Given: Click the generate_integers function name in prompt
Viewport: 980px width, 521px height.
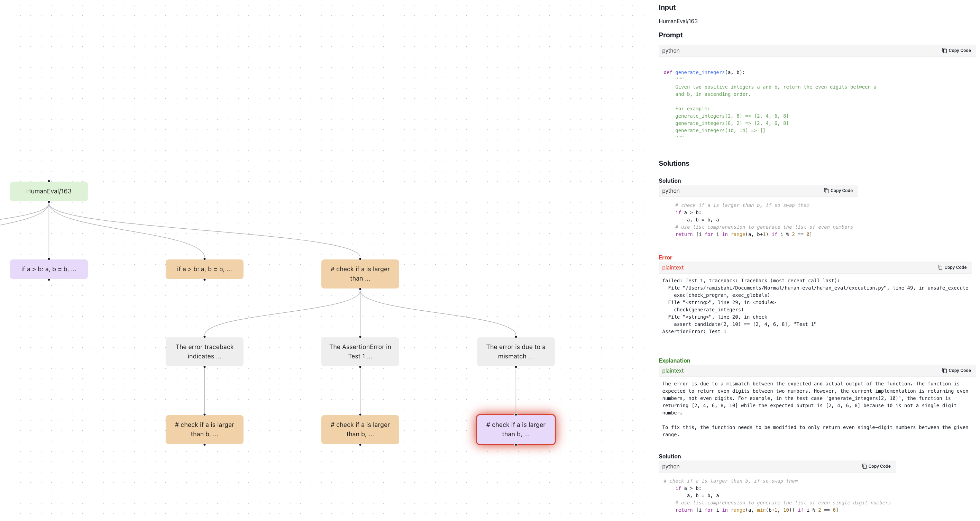Looking at the screenshot, I should [699, 72].
